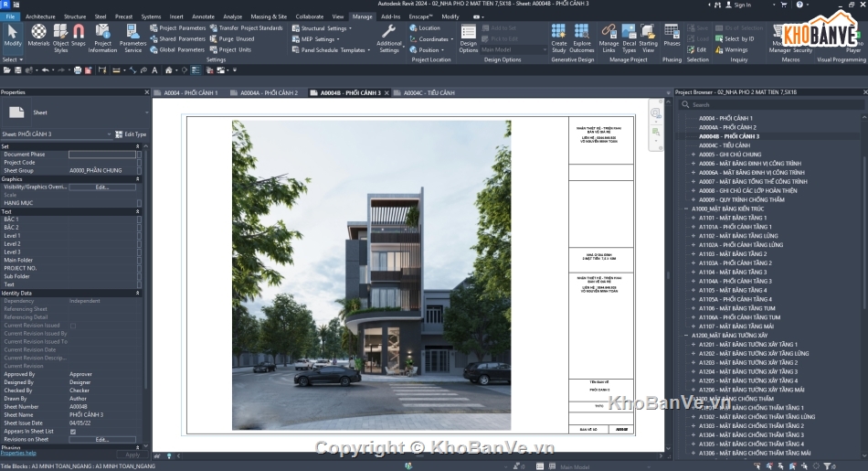868x471 pixels.
Task: Expand A0005 - GHI CHÚ CHUNG node
Action: click(x=693, y=155)
